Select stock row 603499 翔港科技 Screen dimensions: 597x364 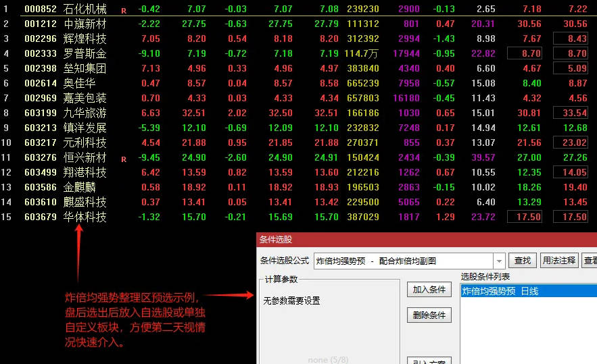pyautogui.click(x=299, y=172)
